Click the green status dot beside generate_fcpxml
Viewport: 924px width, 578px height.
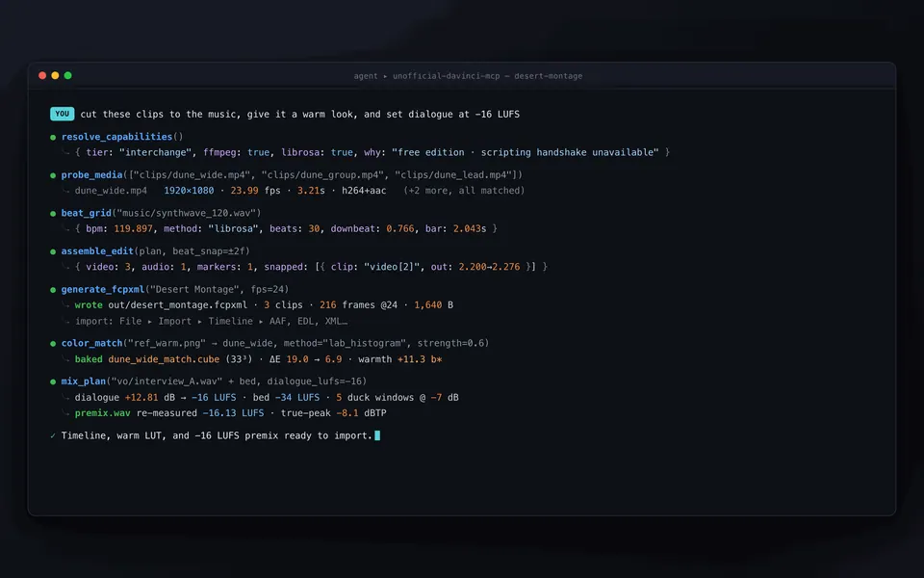tap(53, 290)
